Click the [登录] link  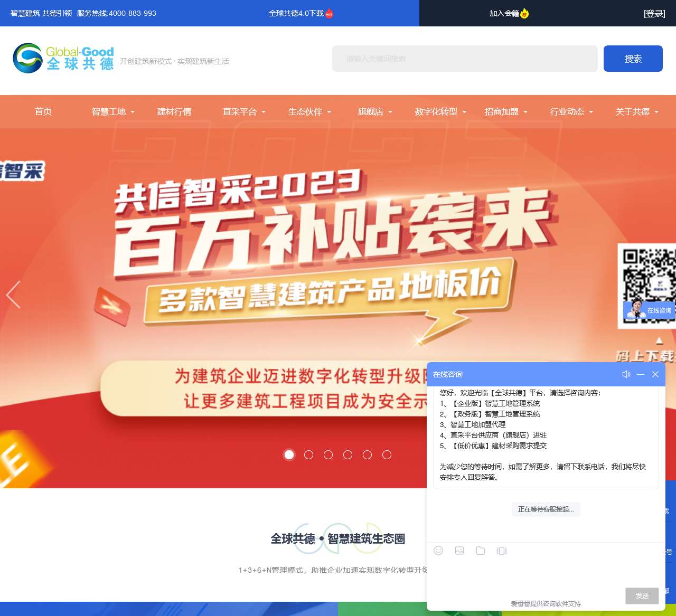[654, 14]
